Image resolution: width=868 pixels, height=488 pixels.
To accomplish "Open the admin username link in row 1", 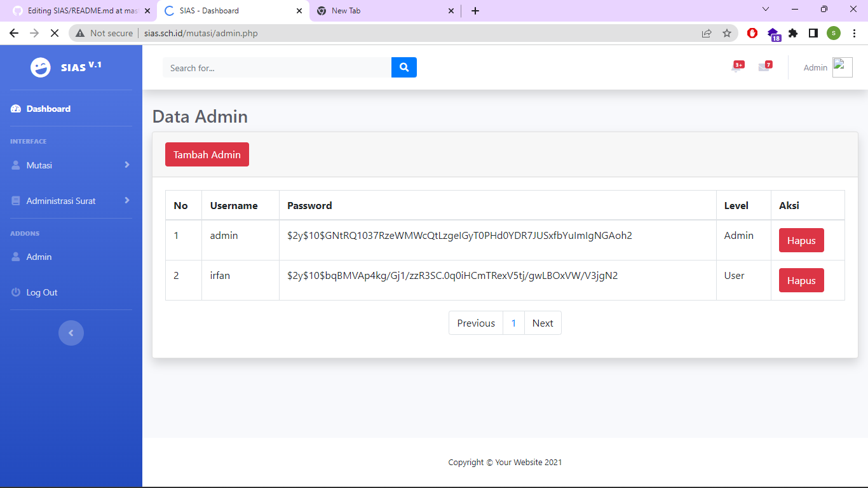I will [x=224, y=235].
